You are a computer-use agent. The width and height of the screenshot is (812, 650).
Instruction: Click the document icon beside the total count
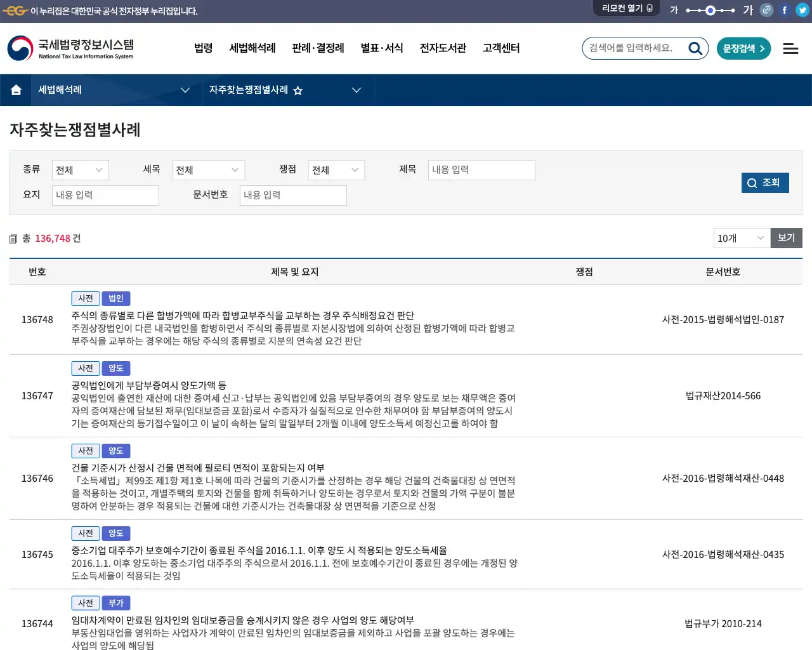[13, 239]
